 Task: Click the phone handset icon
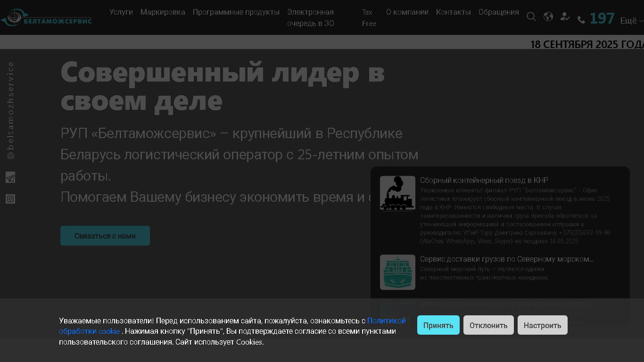tap(581, 20)
